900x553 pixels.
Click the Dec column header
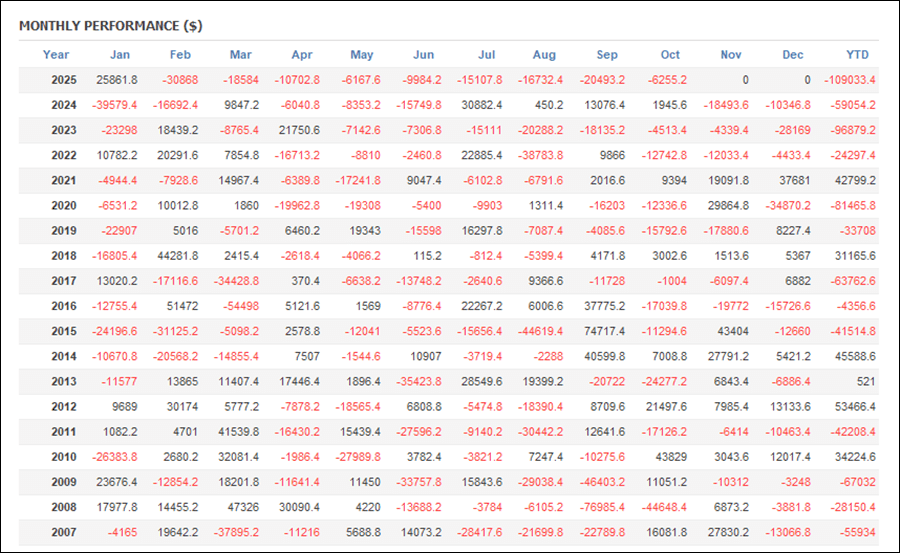(793, 55)
